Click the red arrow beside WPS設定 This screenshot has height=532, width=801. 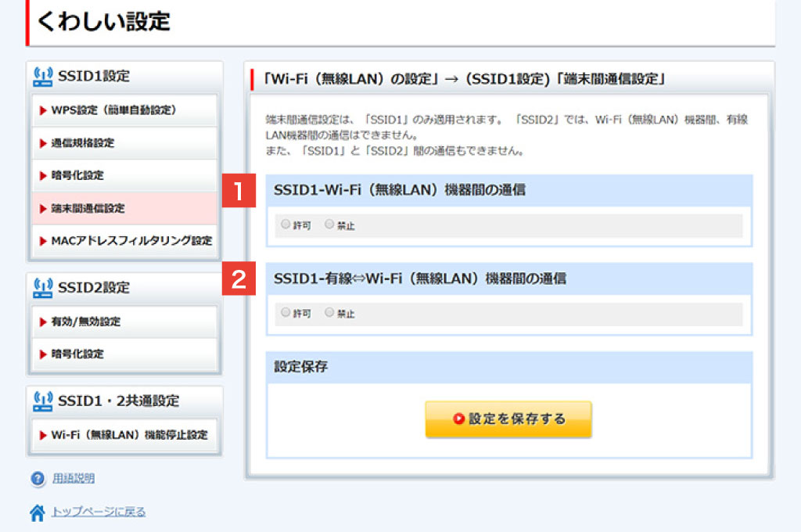pyautogui.click(x=43, y=110)
